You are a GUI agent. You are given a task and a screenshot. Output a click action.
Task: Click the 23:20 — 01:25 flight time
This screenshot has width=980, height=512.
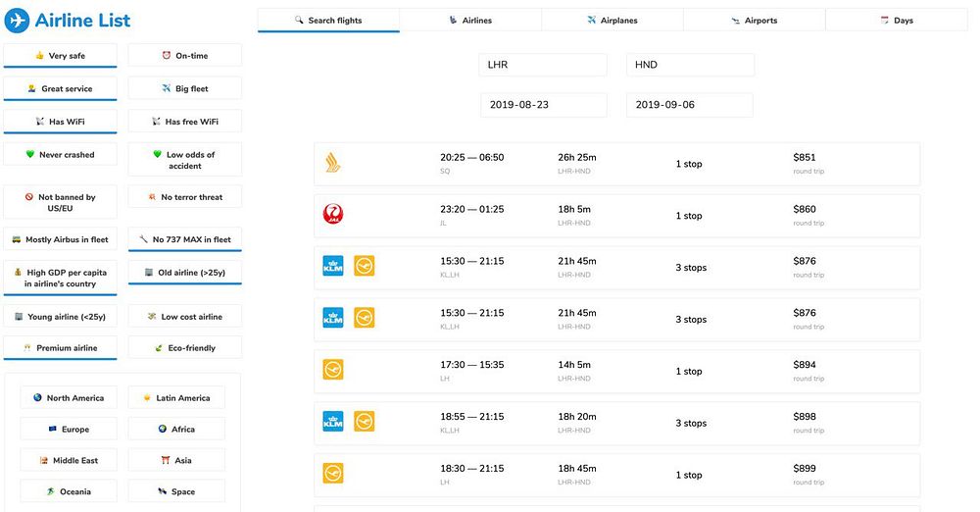point(472,210)
